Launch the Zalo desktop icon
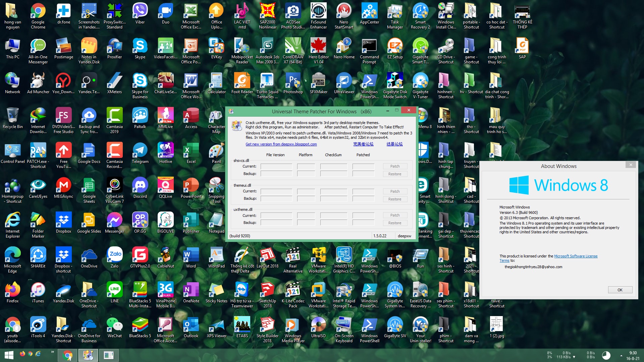 point(114,257)
